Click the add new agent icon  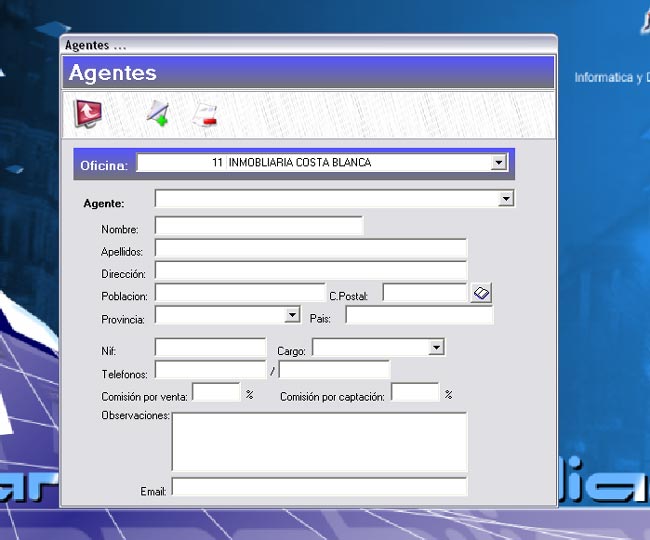click(x=158, y=113)
